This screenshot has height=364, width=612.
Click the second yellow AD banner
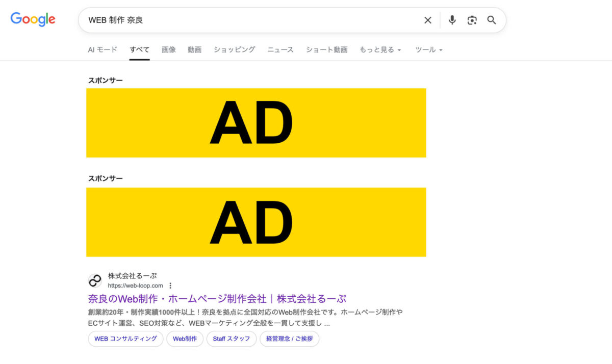(256, 222)
